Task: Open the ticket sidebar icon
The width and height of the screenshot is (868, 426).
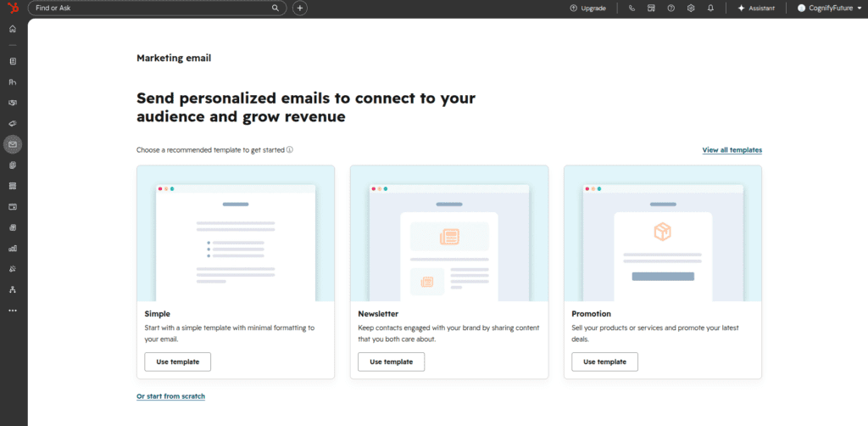Action: pos(13,124)
